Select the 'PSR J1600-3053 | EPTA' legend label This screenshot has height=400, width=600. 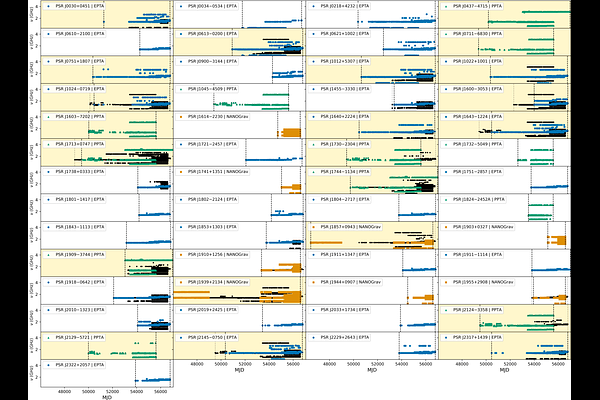point(477,89)
